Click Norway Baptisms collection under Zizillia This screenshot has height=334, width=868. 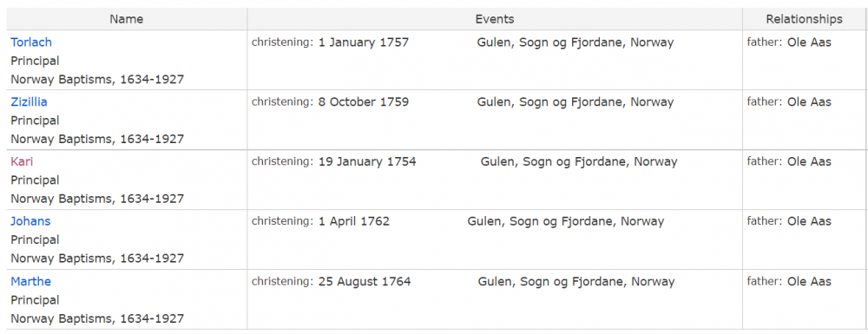[x=97, y=139]
